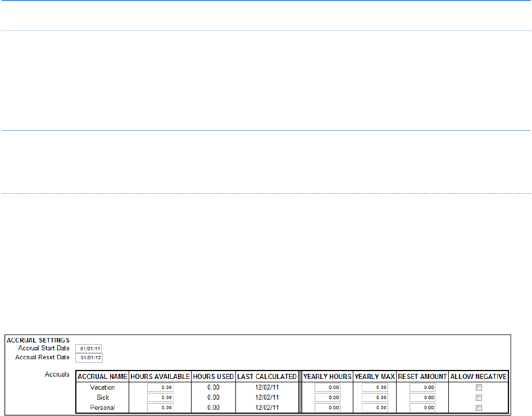The image size is (532, 416).
Task: Edit Vacation Yearly Max field
Action: [x=375, y=387]
